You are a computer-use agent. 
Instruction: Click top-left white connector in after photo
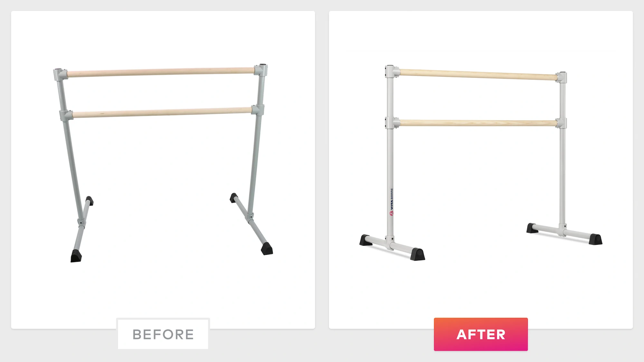[x=392, y=71]
